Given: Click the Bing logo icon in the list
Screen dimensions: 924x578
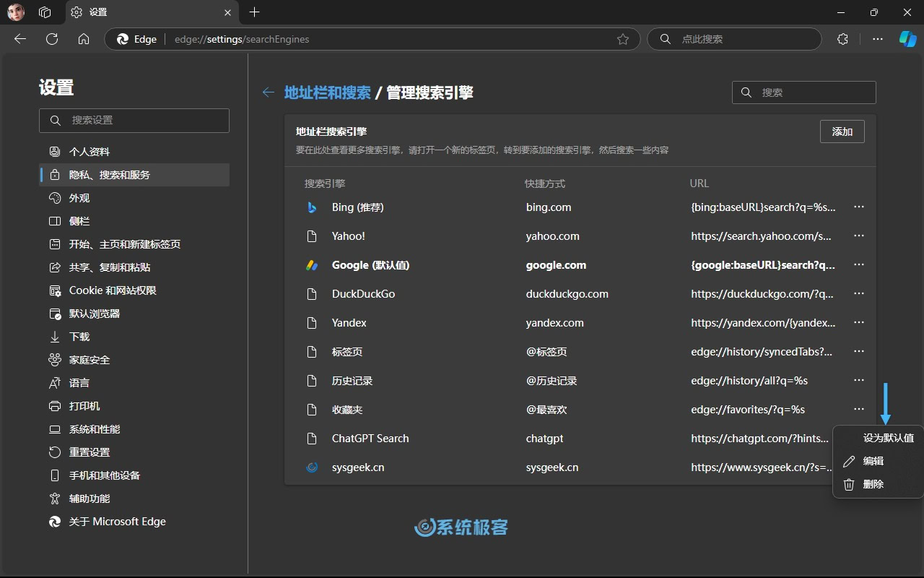Looking at the screenshot, I should click(x=312, y=207).
